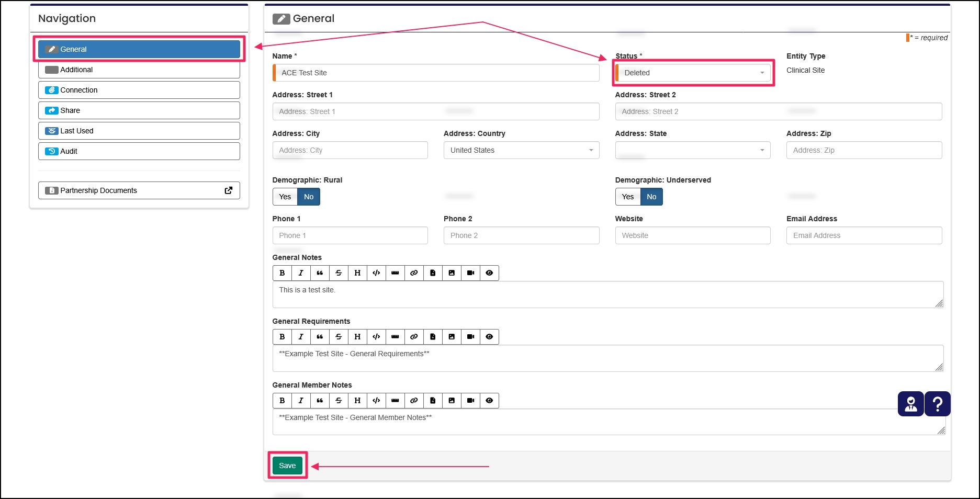Focus the Address: Street 2 field
The height and width of the screenshot is (499, 980).
pyautogui.click(x=779, y=111)
